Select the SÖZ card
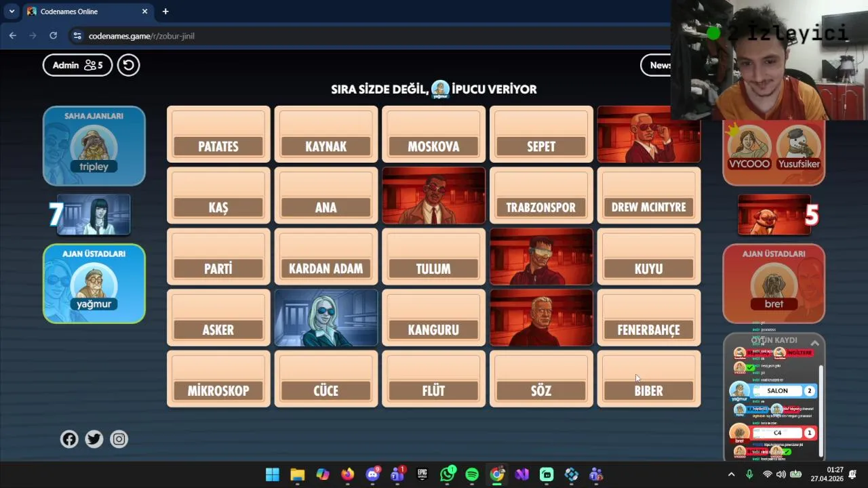 click(x=541, y=378)
